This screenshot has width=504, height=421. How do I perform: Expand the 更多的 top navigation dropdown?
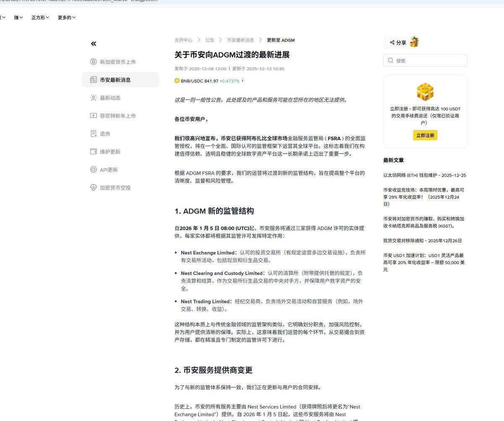coord(67,18)
